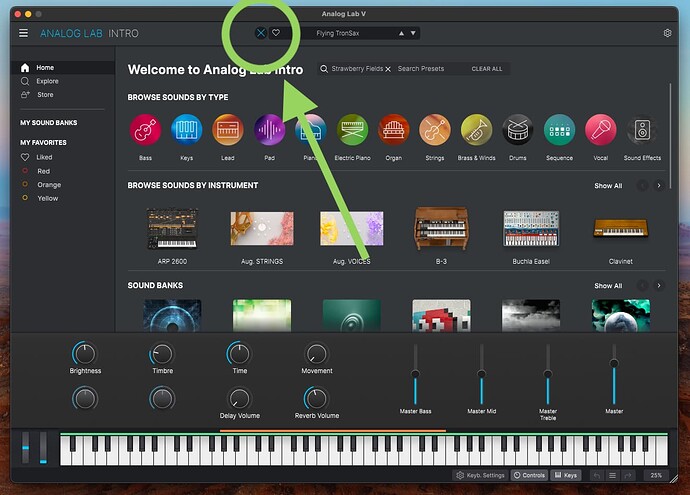The height and width of the screenshot is (495, 690).
Task: Show All instruments link
Action: pos(608,186)
